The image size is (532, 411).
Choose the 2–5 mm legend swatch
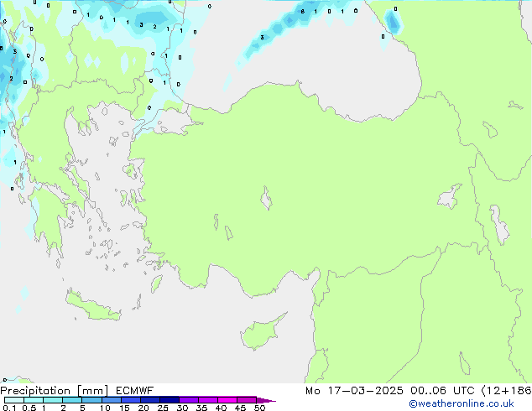(x=72, y=400)
